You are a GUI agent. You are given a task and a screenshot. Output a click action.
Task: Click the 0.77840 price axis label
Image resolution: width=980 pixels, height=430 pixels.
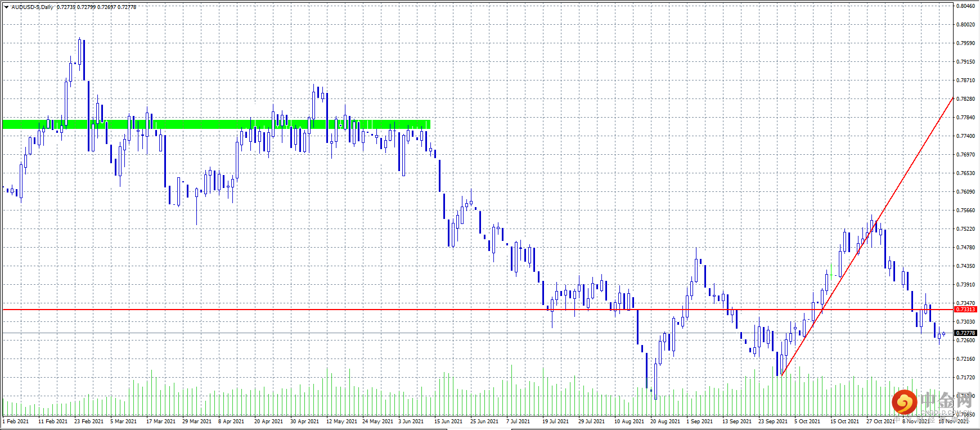(966, 118)
